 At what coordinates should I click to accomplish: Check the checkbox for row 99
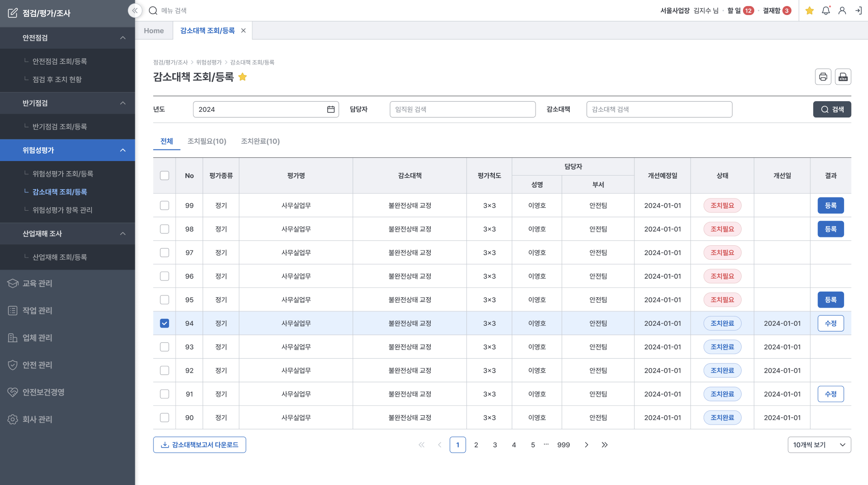pyautogui.click(x=164, y=206)
